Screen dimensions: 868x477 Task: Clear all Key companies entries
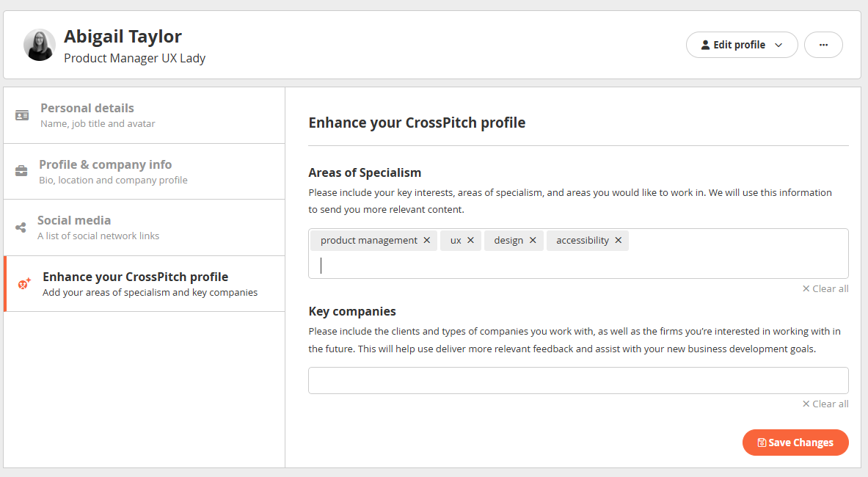pyautogui.click(x=825, y=404)
